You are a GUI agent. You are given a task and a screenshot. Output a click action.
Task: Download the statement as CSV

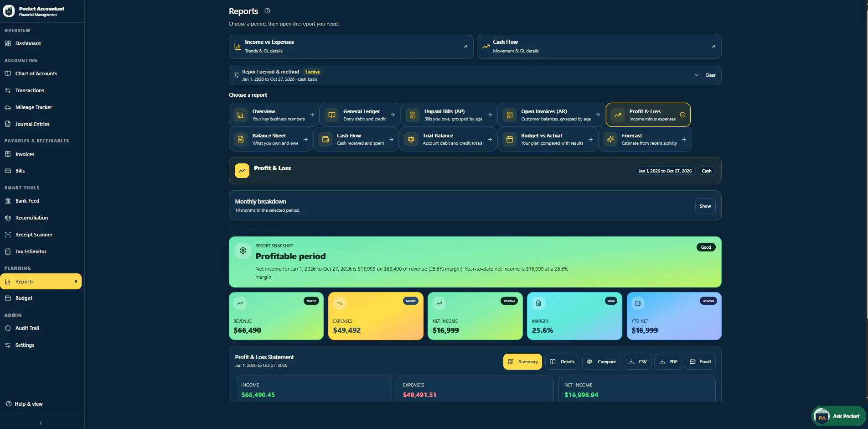tap(637, 362)
